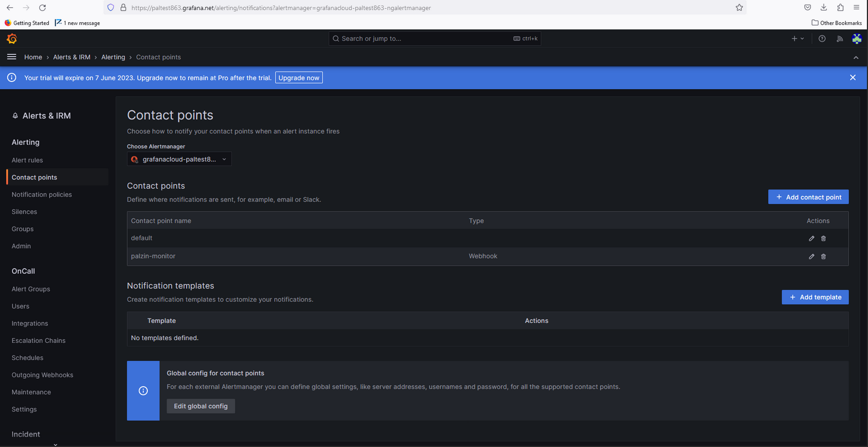Open the browser extensions icon
This screenshot has height=447, width=868.
840,8
